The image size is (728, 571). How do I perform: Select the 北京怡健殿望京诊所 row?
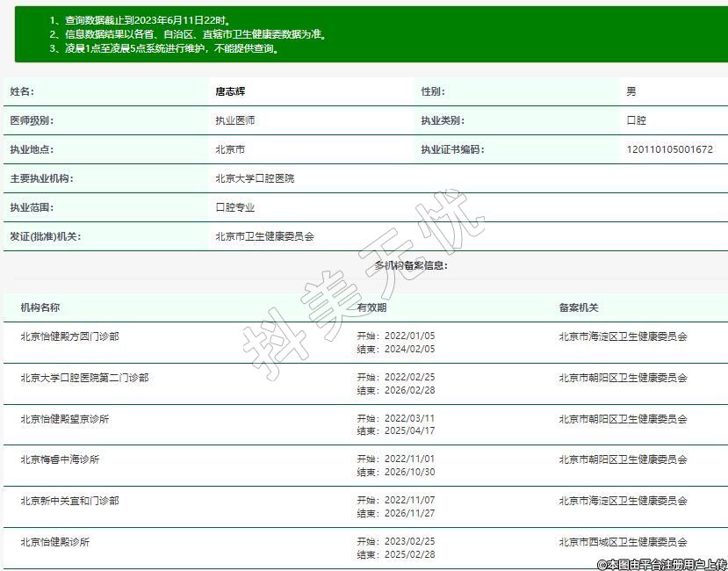(65, 419)
